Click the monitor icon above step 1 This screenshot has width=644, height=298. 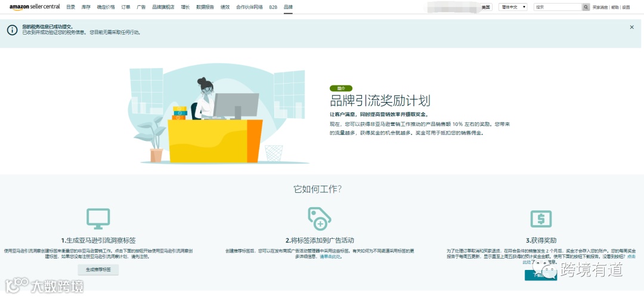coord(98,219)
